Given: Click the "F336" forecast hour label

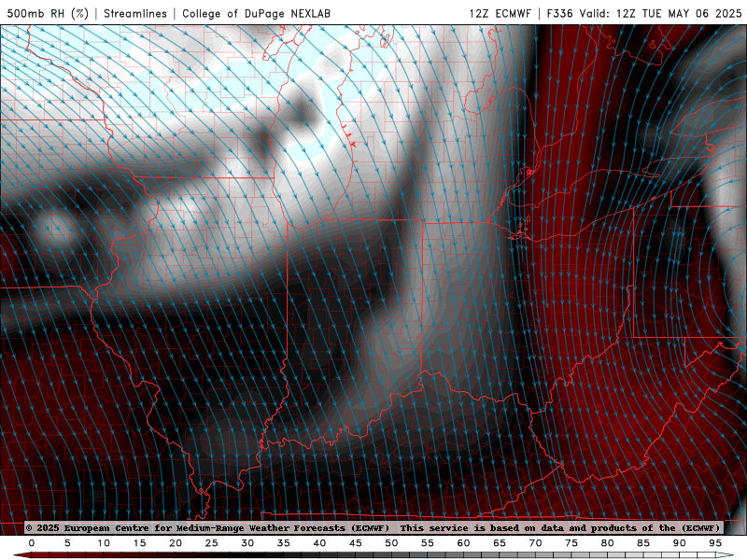Looking at the screenshot, I should point(559,13).
